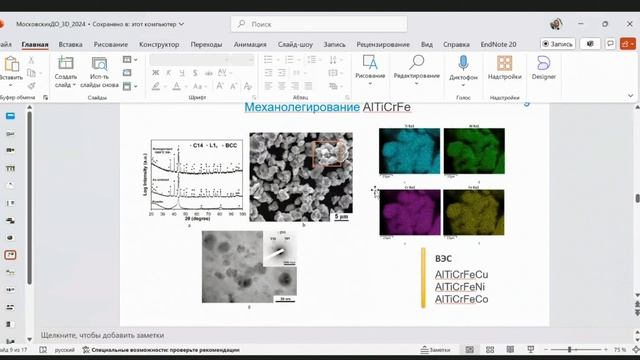Image resolution: width=640 pixels, height=360 pixels.
Task: Click the numbered list icon
Action: pos(289,60)
